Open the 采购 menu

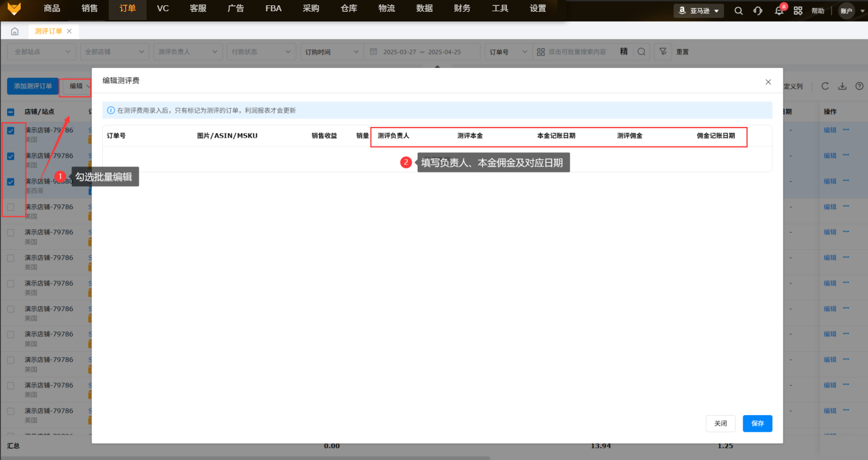311,8
